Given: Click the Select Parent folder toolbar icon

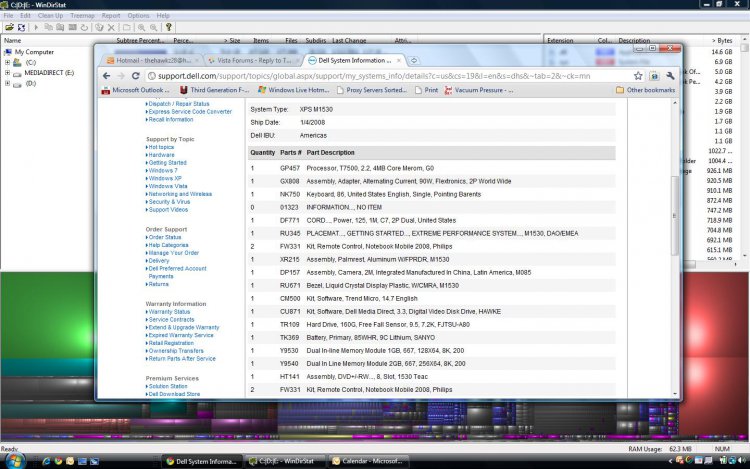Looking at the screenshot, I should [126, 28].
